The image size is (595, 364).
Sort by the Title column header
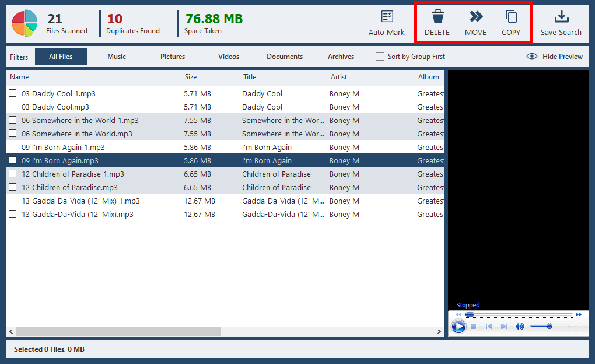pyautogui.click(x=250, y=77)
